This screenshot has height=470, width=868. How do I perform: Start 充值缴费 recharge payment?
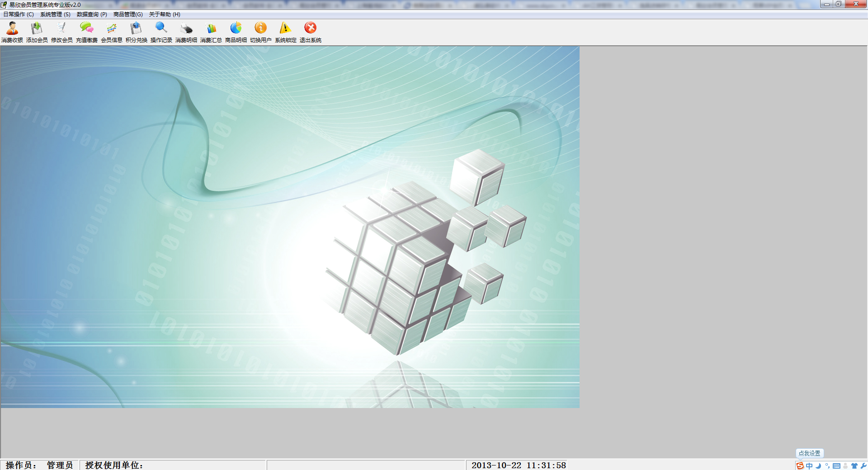pyautogui.click(x=87, y=32)
